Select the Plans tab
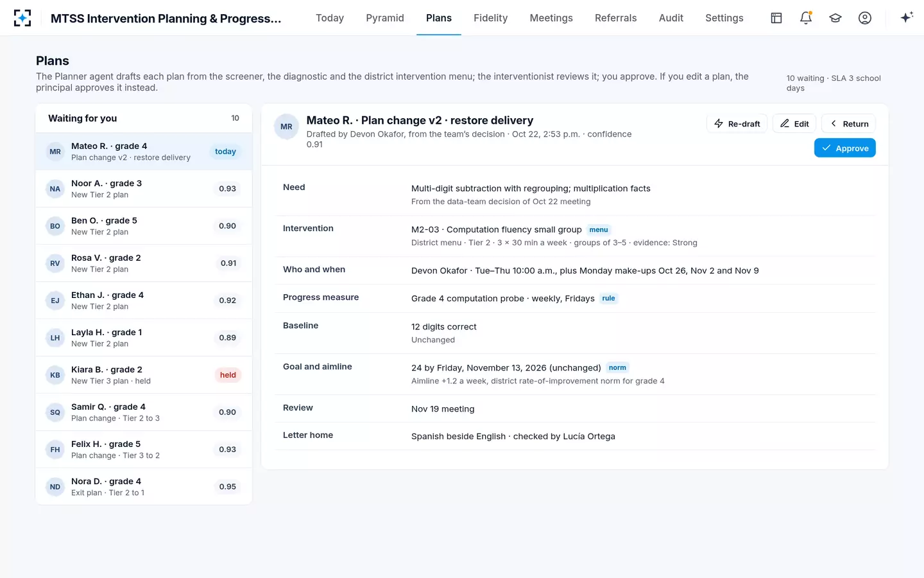924x578 pixels. 439,18
